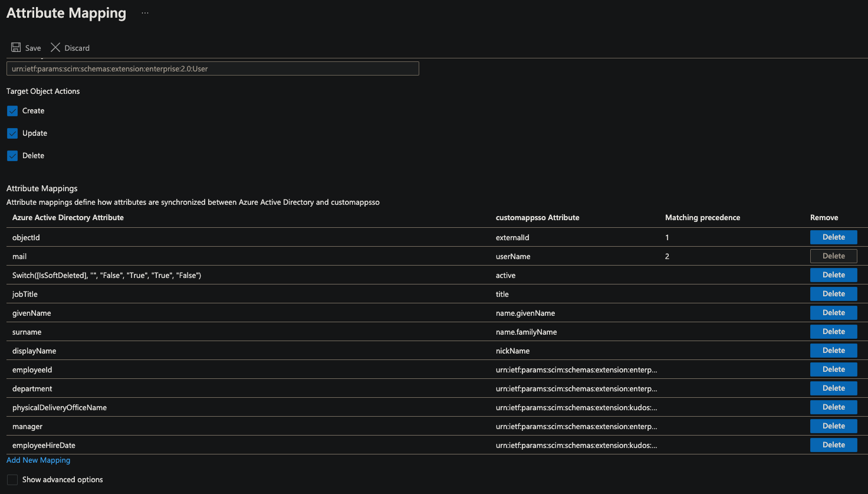Image resolution: width=868 pixels, height=494 pixels.
Task: Click the active target attribute
Action: tap(505, 276)
